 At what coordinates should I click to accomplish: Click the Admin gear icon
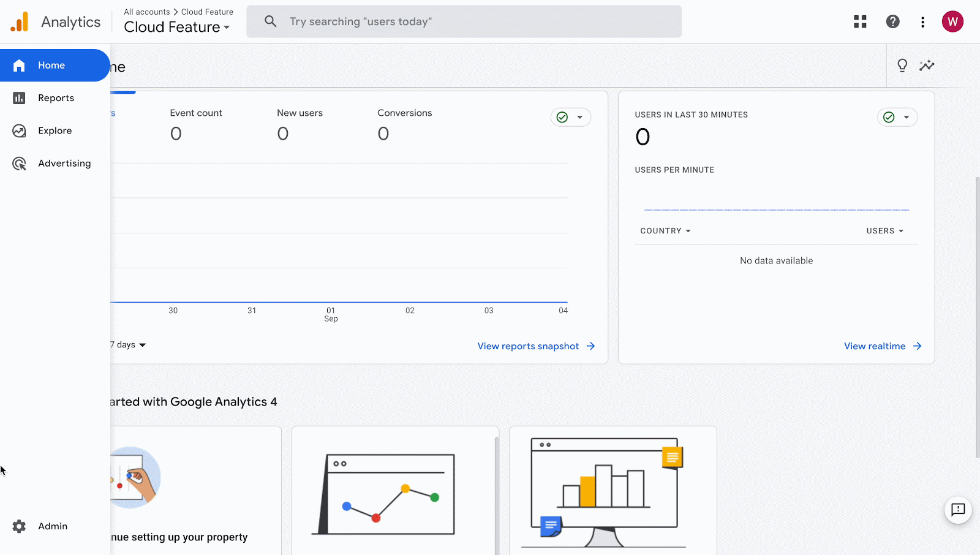point(19,526)
